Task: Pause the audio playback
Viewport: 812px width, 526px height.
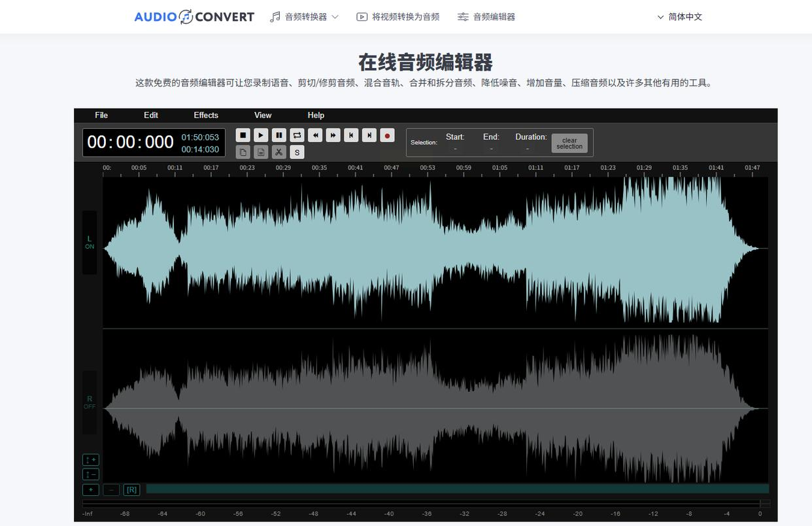Action: click(x=279, y=135)
